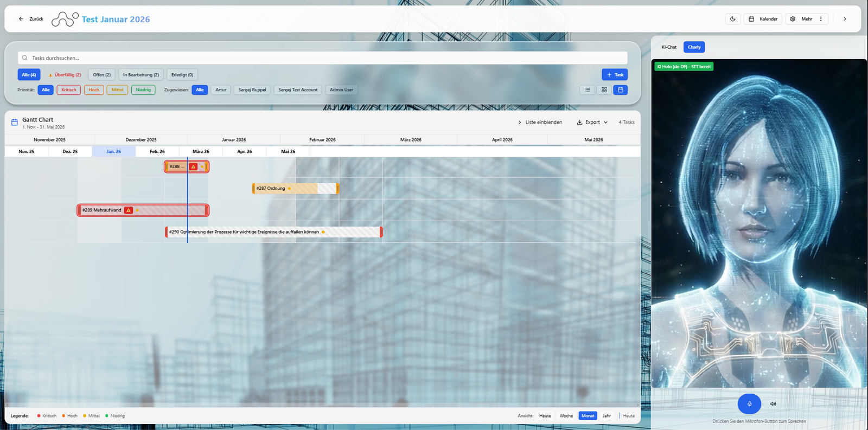
Task: Click the November 2025 timeline header
Action: pyautogui.click(x=49, y=140)
